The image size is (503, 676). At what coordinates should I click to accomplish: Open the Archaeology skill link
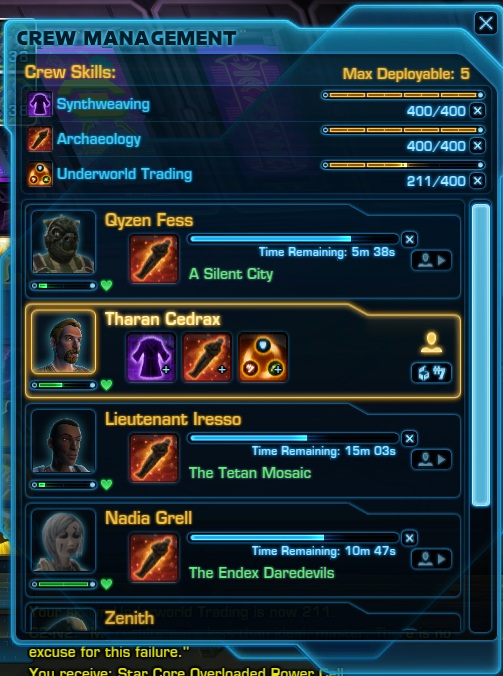(x=99, y=139)
